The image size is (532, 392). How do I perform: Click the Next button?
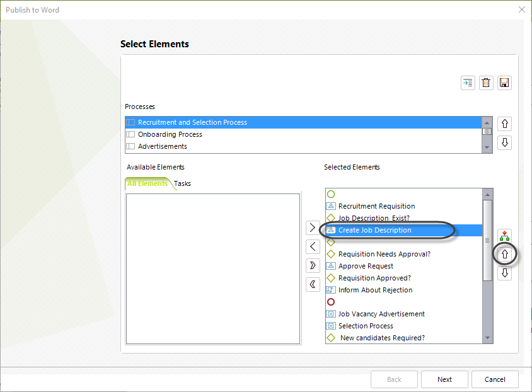point(444,379)
